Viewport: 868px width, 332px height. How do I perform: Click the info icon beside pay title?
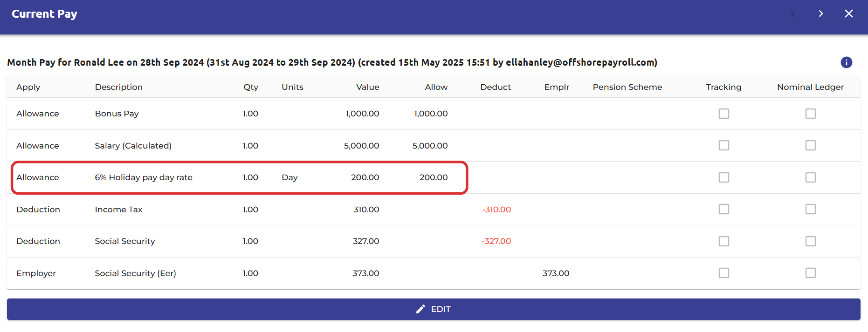point(846,62)
